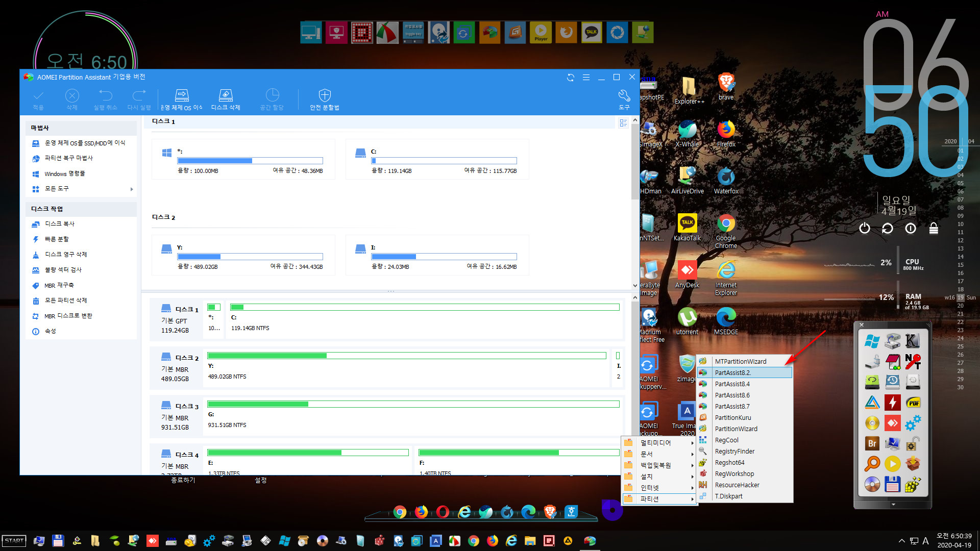This screenshot has height=551, width=980.
Task: Select the 디스크 2 기본 MBR row header
Action: [x=176, y=368]
